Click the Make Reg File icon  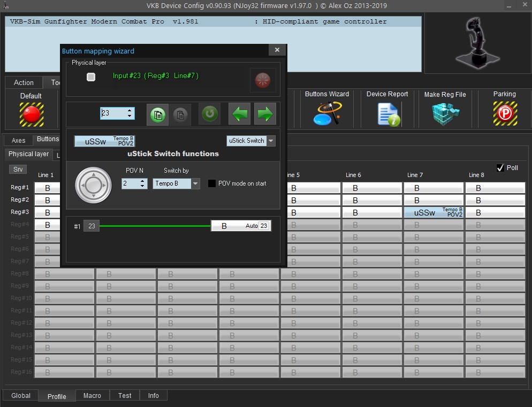click(x=445, y=113)
